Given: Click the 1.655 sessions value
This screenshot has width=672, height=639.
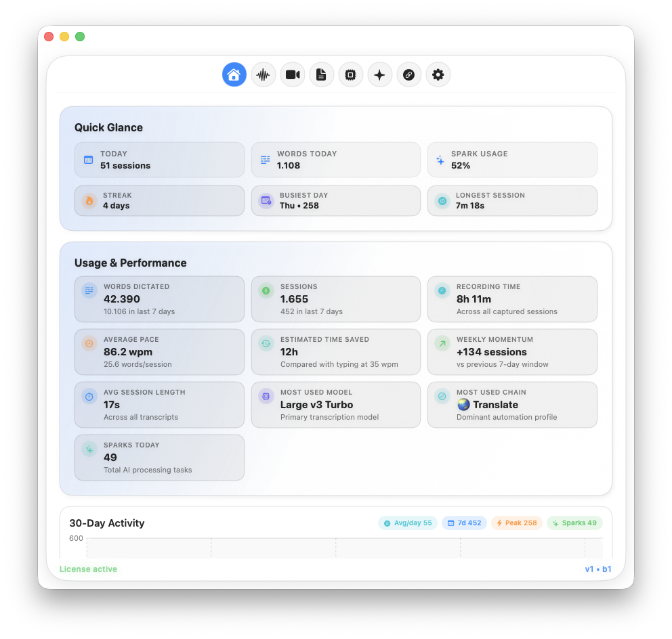Looking at the screenshot, I should (x=294, y=299).
